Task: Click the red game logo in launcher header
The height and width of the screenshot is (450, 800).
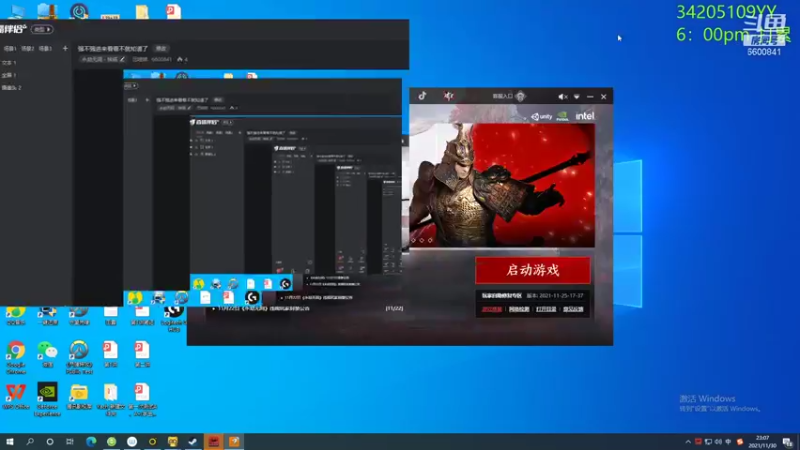Action: (x=448, y=96)
